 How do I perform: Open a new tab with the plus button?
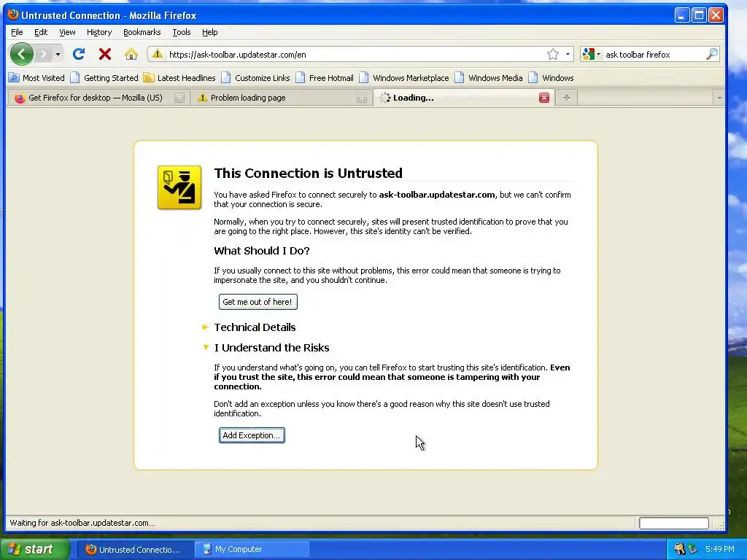click(566, 98)
